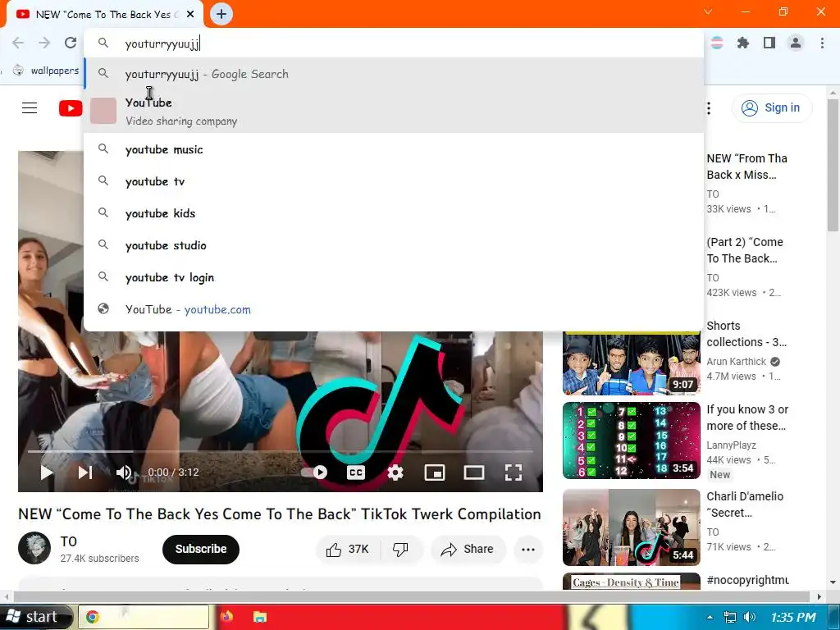Open a new browser tab
The image size is (840, 630).
tap(221, 14)
